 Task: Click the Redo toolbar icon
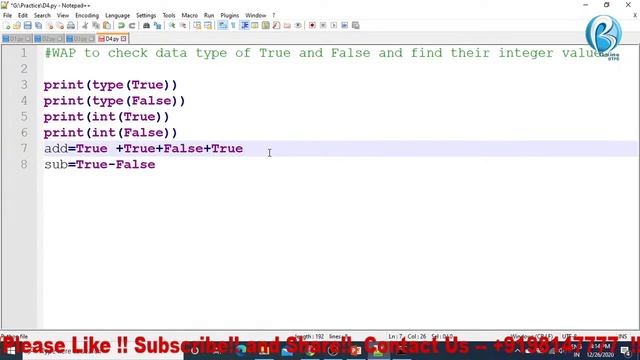[132, 25]
